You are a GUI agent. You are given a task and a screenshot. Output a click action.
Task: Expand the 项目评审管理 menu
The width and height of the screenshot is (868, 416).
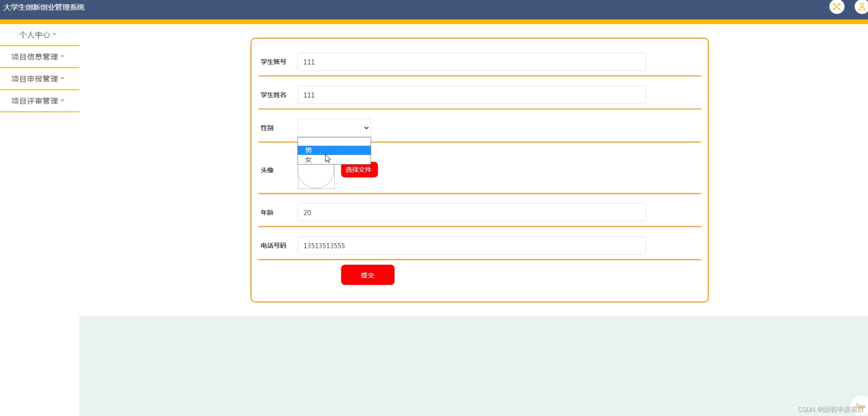pos(34,101)
